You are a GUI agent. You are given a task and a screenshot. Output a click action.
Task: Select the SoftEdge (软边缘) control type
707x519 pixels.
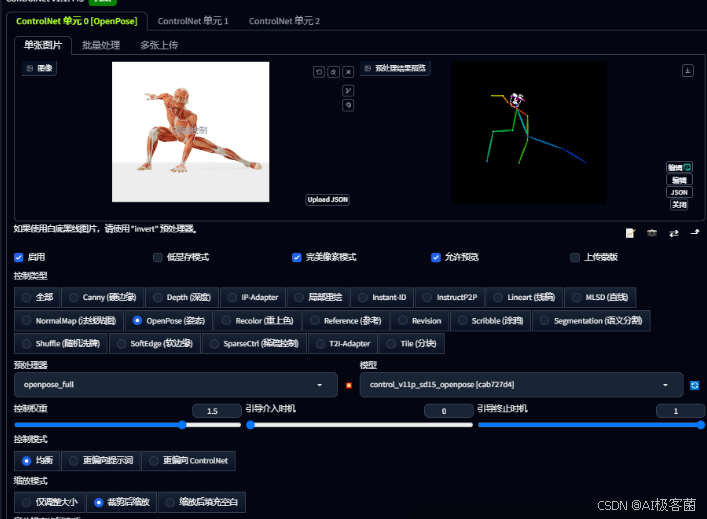[x=155, y=344]
